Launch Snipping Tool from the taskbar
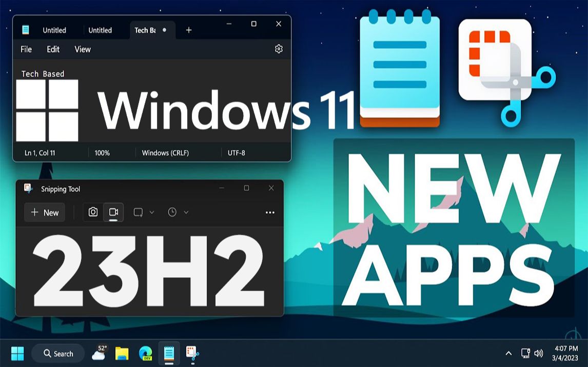Image resolution: width=588 pixels, height=367 pixels. pos(191,353)
